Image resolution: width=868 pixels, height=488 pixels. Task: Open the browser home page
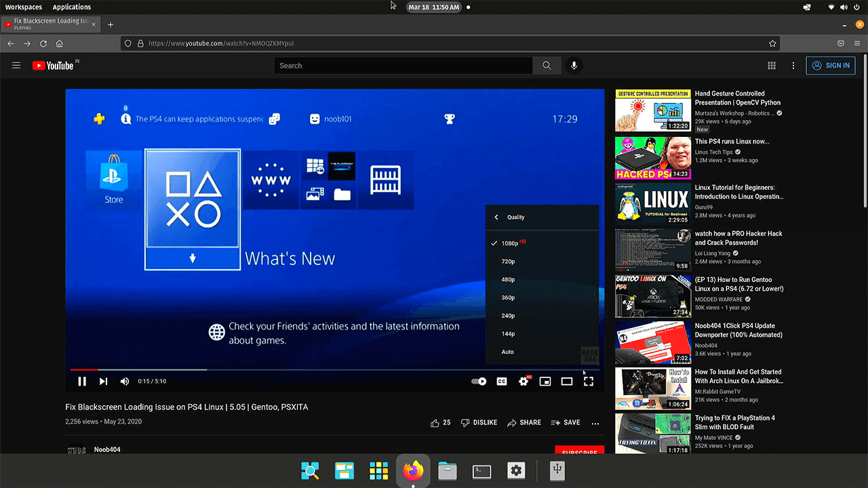pyautogui.click(x=60, y=43)
